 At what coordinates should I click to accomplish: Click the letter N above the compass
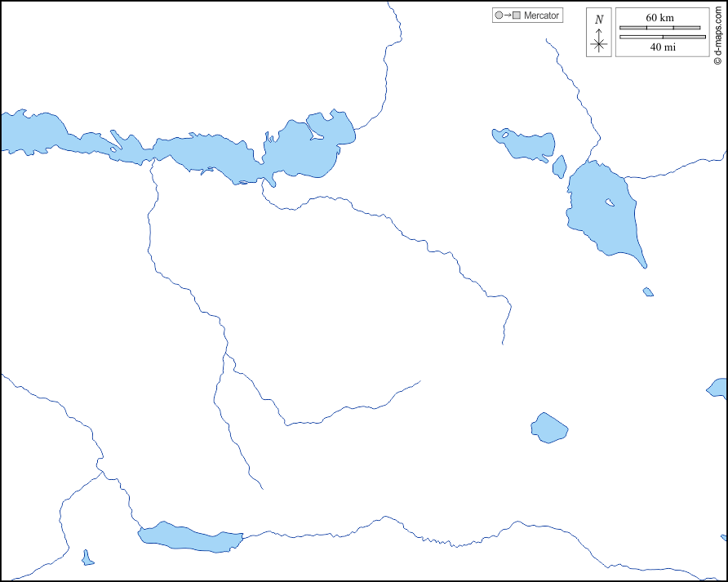(599, 20)
